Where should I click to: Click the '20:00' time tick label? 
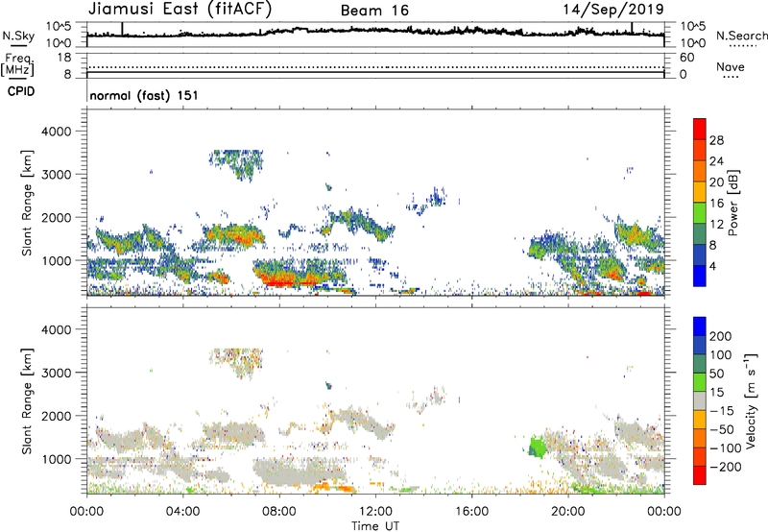click(x=567, y=512)
